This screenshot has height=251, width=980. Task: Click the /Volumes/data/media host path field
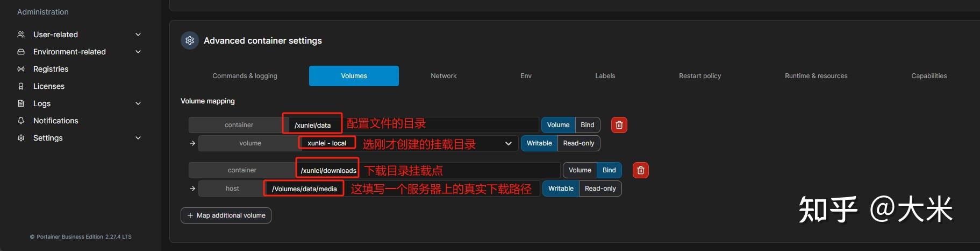[x=403, y=189]
